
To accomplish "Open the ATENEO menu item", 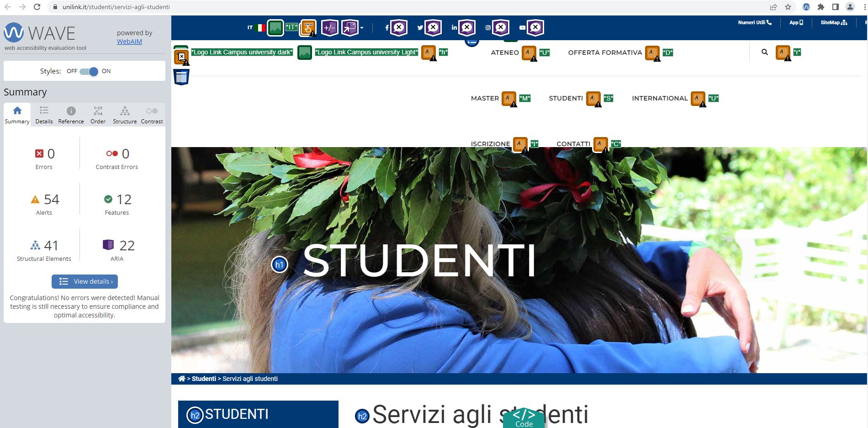I will coord(505,53).
